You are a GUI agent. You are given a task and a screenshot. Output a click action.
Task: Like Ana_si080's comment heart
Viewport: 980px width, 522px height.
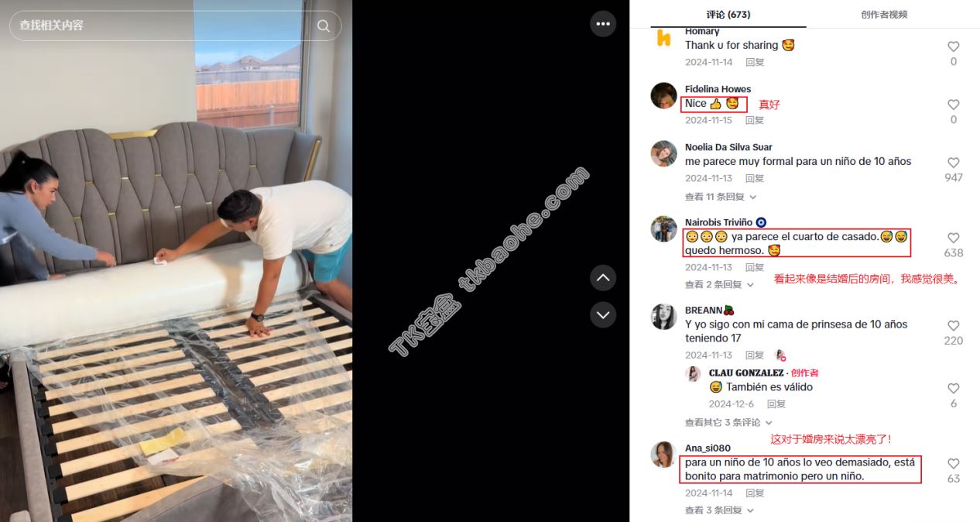[954, 463]
